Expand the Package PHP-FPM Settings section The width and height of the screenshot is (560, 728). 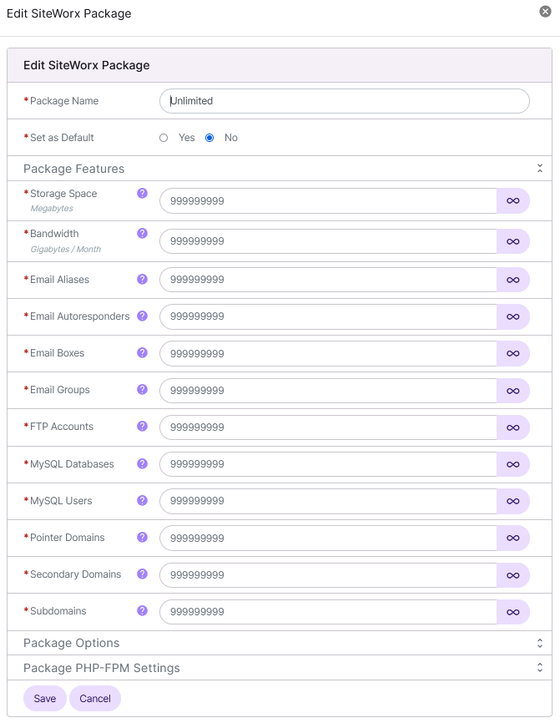[x=539, y=668]
